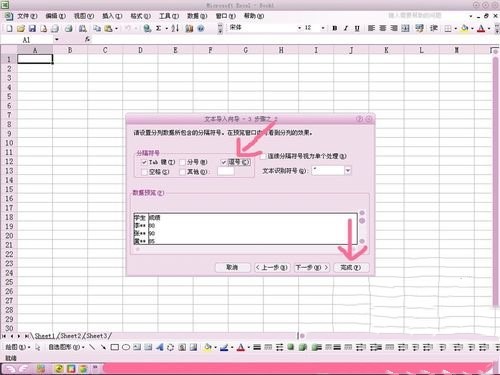Viewport: 500px width, 375px height.
Task: Click the Paste clipboard icon
Action: tap(108, 29)
